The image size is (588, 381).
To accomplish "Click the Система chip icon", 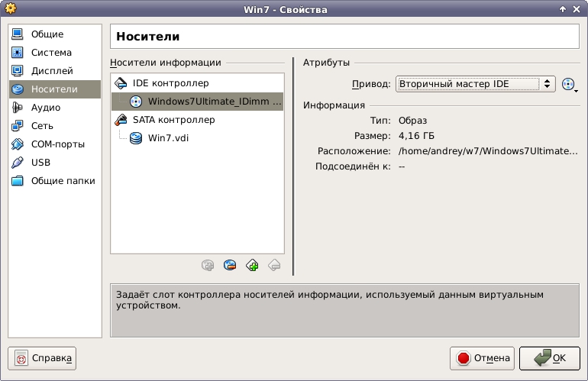I will (x=18, y=53).
